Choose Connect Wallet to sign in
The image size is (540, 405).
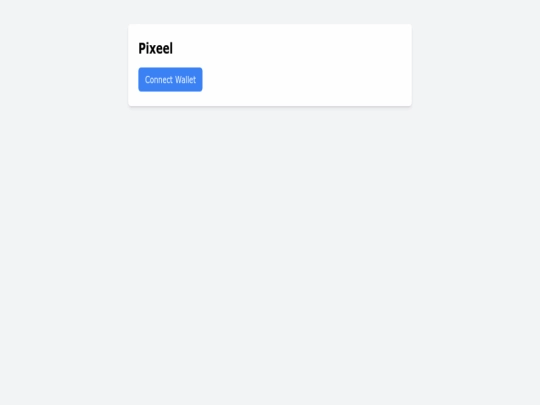[170, 80]
